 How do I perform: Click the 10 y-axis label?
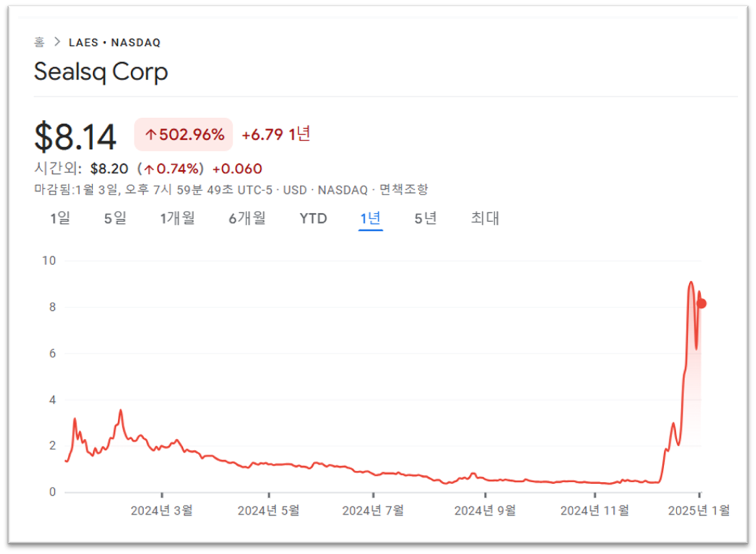tap(49, 261)
